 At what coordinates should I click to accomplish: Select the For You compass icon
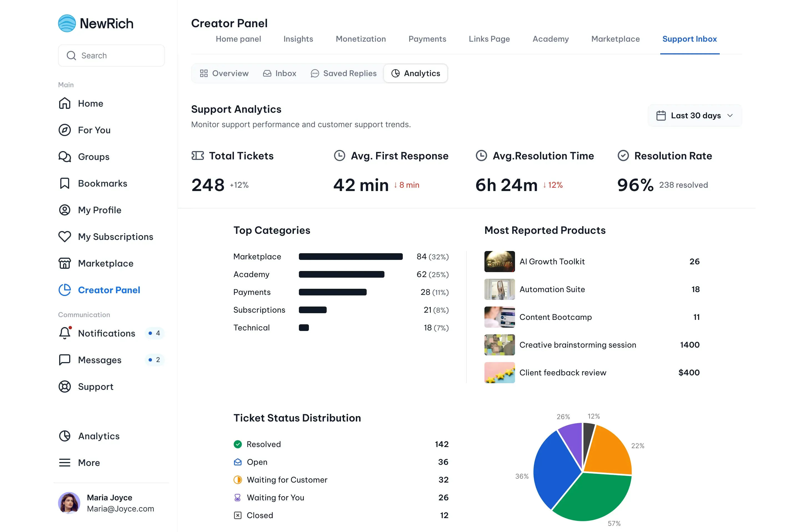pyautogui.click(x=64, y=130)
